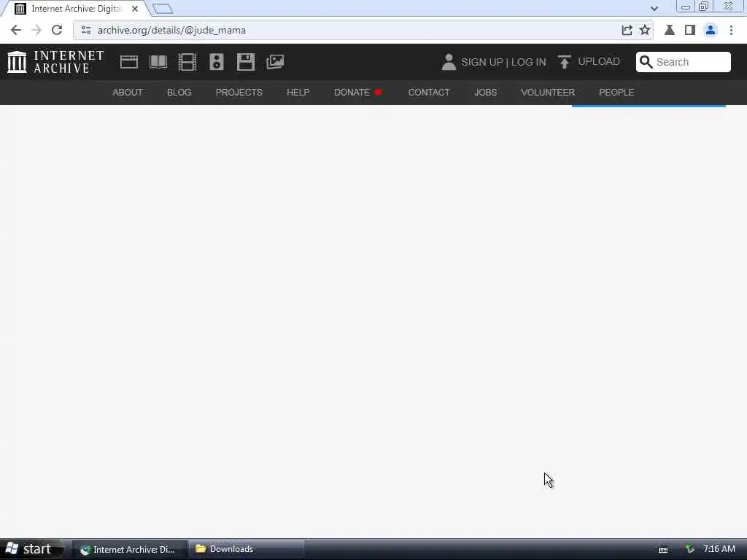
Task: Open the Internet Archive home logo
Action: 55,62
